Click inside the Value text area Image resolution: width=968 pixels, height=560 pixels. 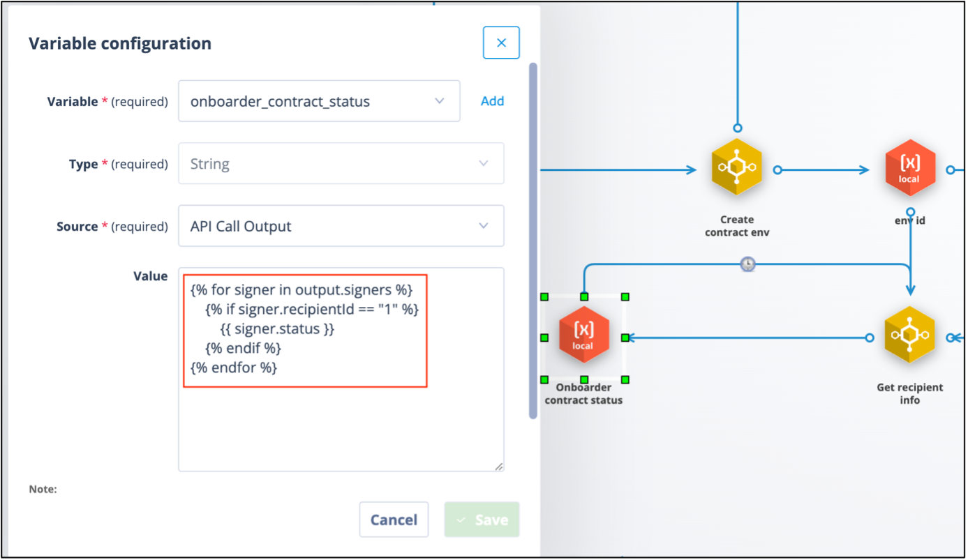341,370
